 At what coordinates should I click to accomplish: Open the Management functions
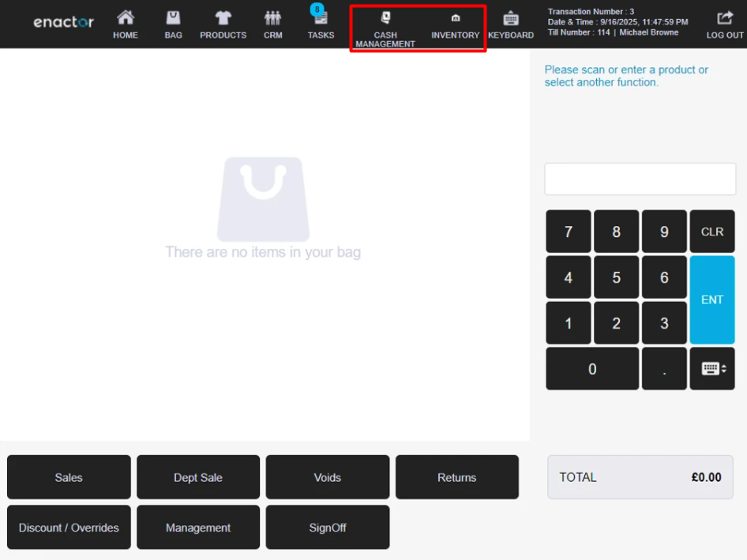(197, 527)
